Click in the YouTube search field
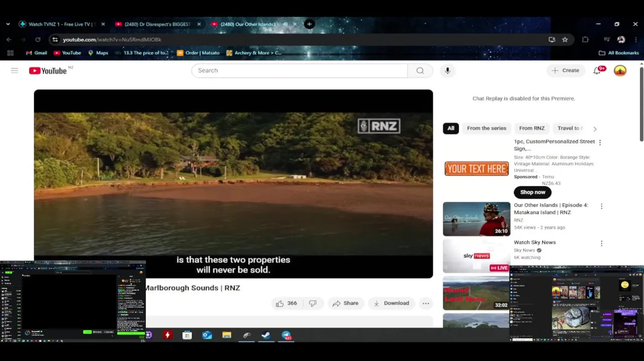 click(x=299, y=71)
